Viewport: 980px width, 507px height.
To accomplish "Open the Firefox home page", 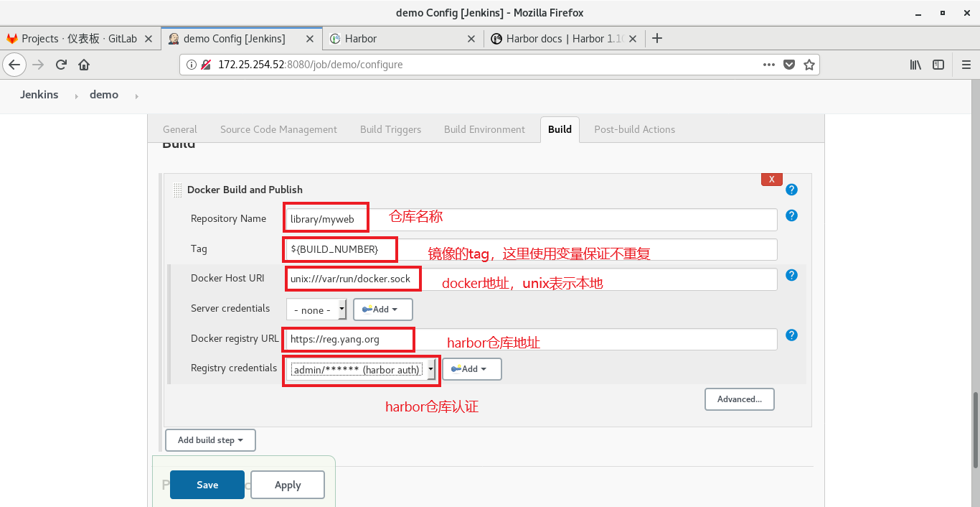I will [x=84, y=65].
